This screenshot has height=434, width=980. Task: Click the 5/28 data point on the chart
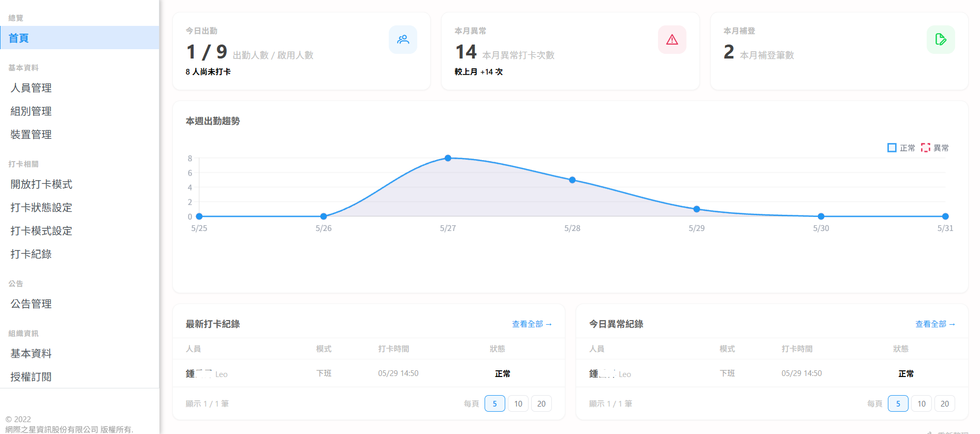(x=572, y=180)
